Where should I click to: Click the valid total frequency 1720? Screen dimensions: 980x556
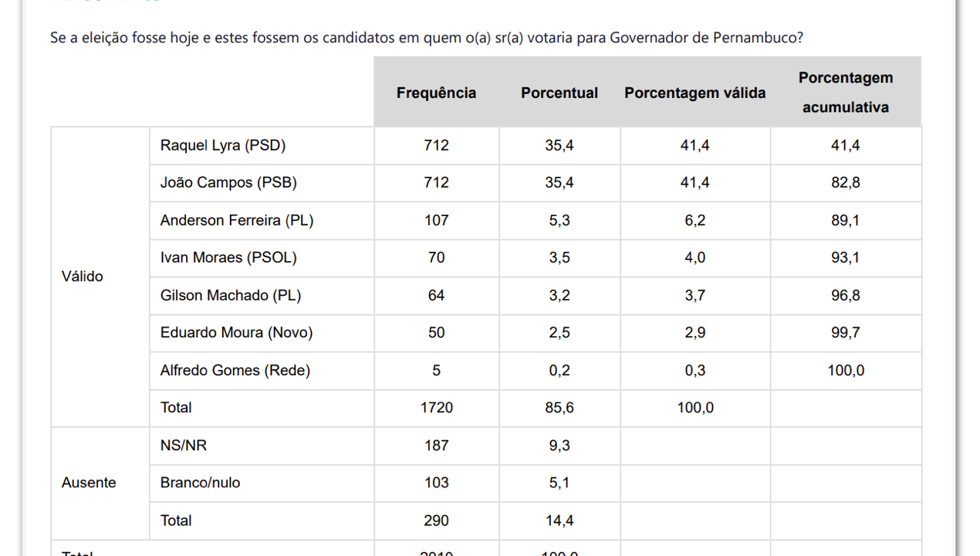[x=436, y=408]
